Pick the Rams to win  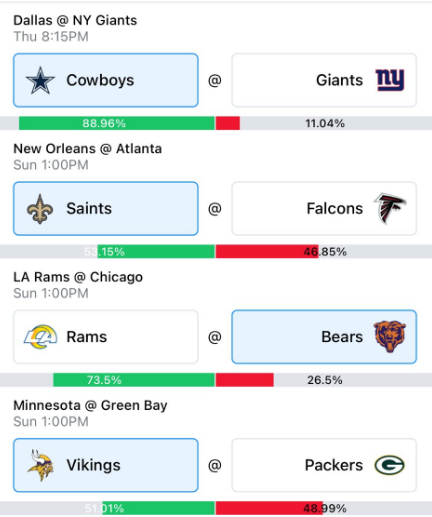pyautogui.click(x=106, y=337)
